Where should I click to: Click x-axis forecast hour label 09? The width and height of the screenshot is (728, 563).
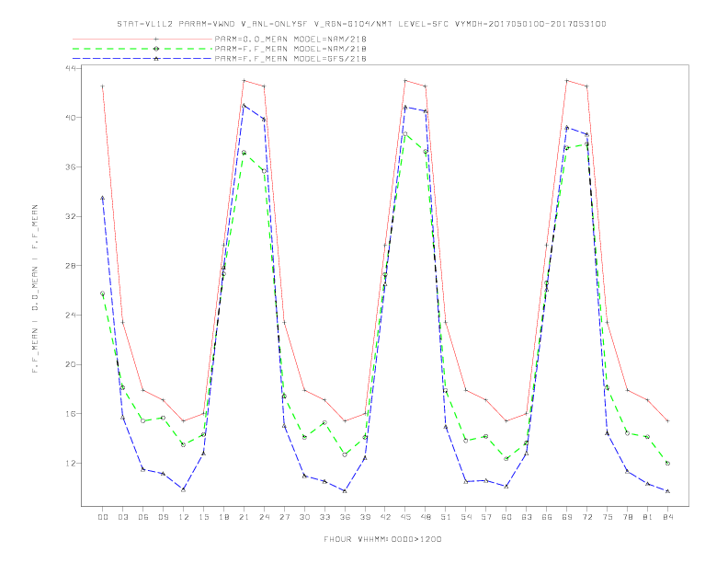click(163, 517)
